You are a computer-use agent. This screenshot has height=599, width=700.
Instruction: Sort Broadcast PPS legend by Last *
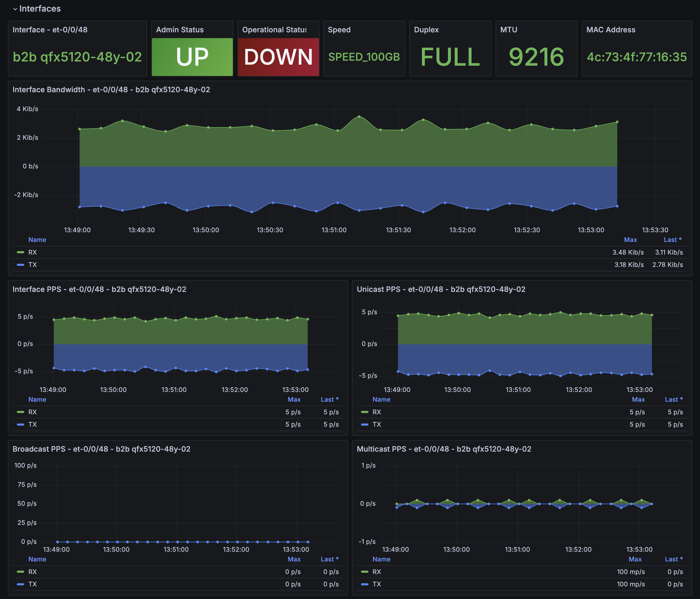point(330,560)
